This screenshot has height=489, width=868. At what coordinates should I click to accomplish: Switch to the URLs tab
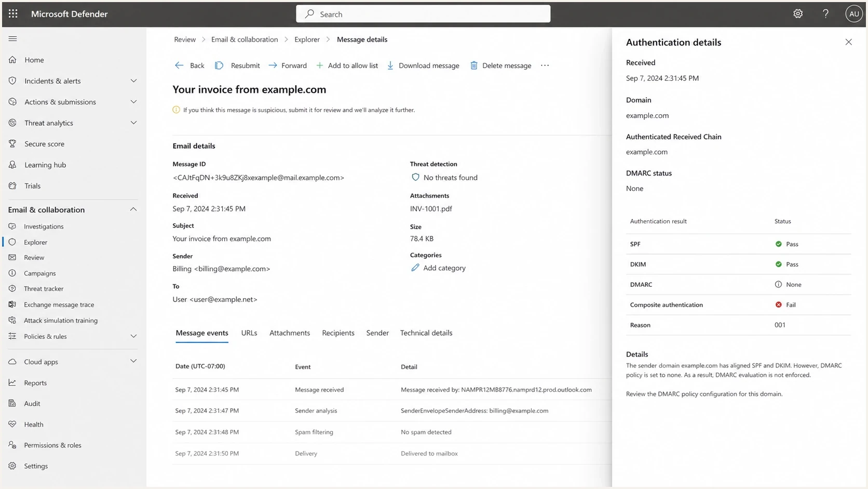[x=249, y=333]
